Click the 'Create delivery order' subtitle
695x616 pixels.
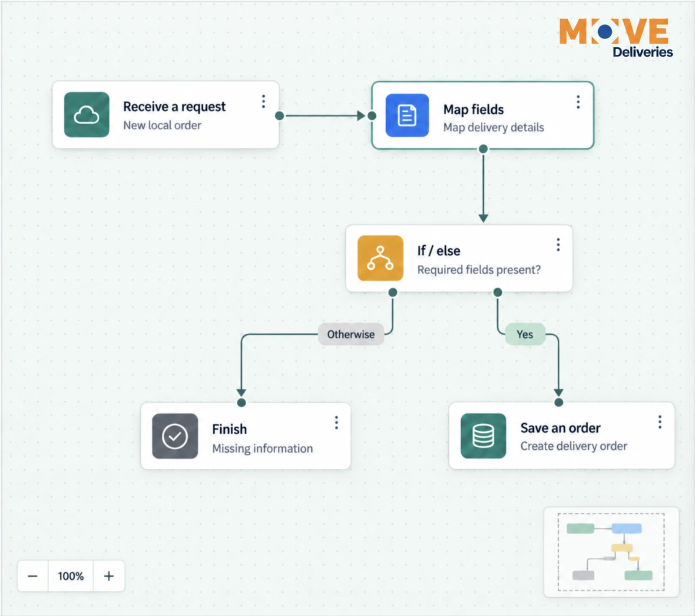tap(574, 446)
